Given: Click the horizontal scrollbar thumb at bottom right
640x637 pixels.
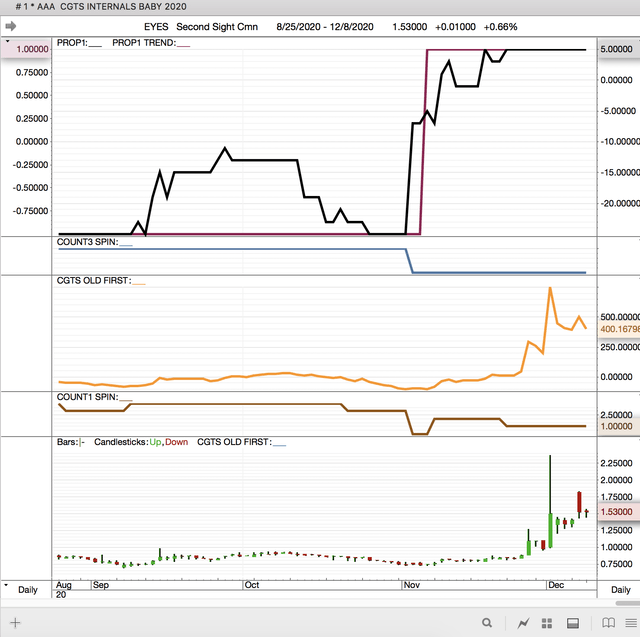Looking at the screenshot, I should (x=628, y=604).
